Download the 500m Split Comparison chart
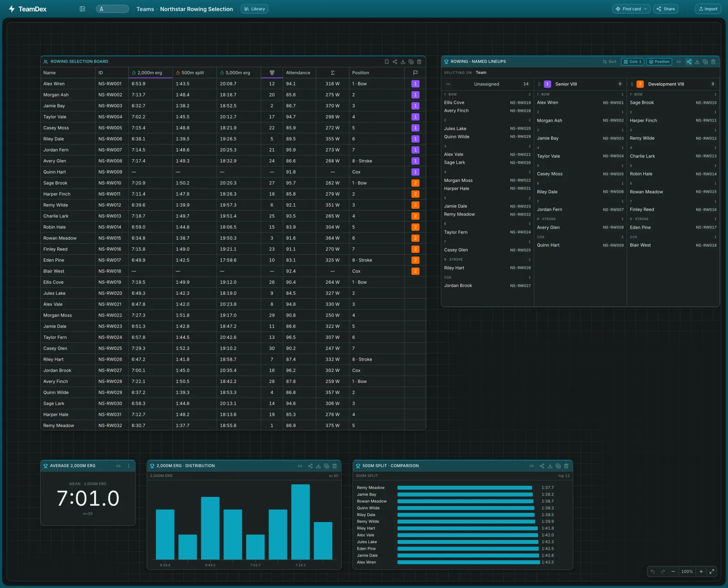Viewport: 728px width, 588px height. (x=550, y=466)
